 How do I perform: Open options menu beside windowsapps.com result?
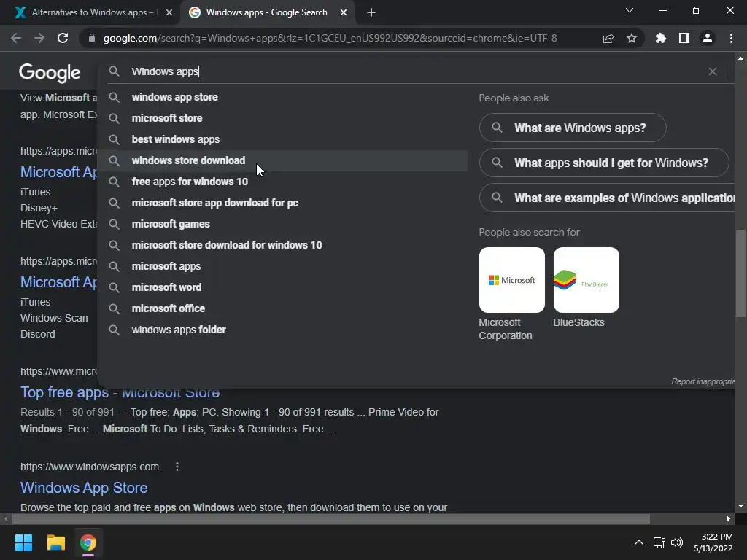(x=177, y=467)
